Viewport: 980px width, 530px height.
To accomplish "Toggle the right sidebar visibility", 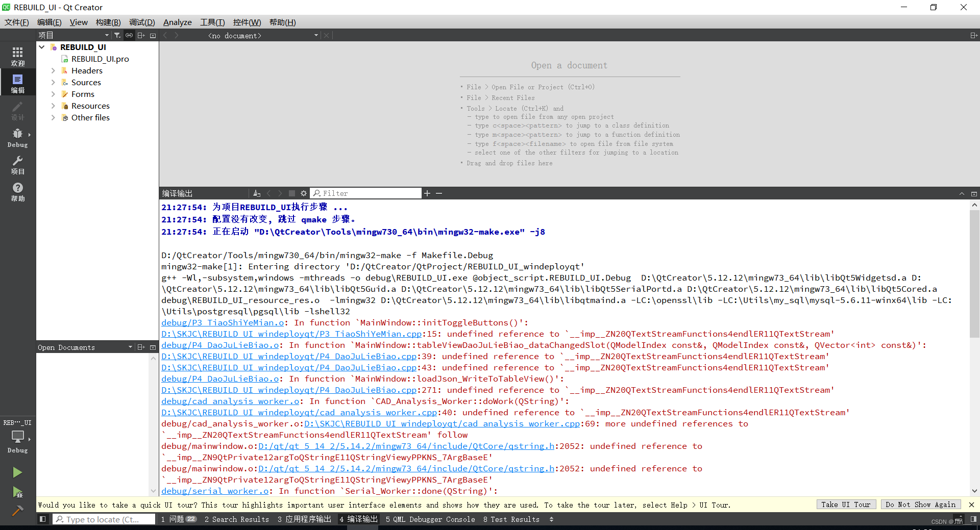I will click(973, 519).
